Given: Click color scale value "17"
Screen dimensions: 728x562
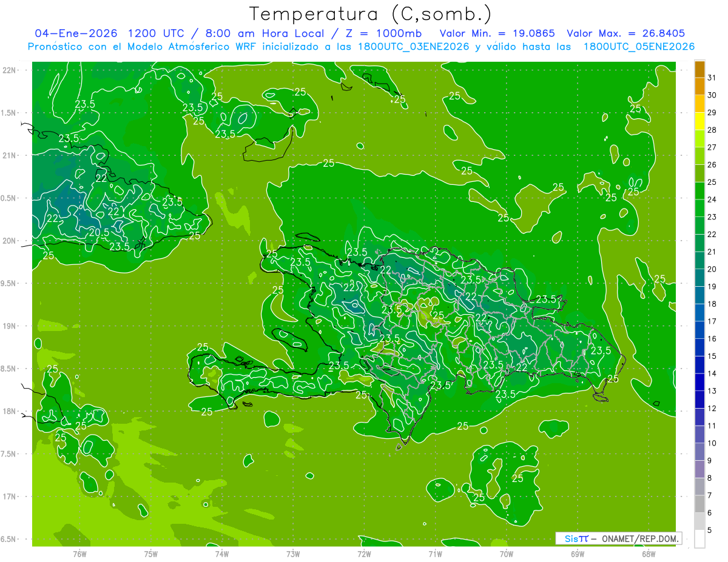Looking at the screenshot, I should (712, 321).
